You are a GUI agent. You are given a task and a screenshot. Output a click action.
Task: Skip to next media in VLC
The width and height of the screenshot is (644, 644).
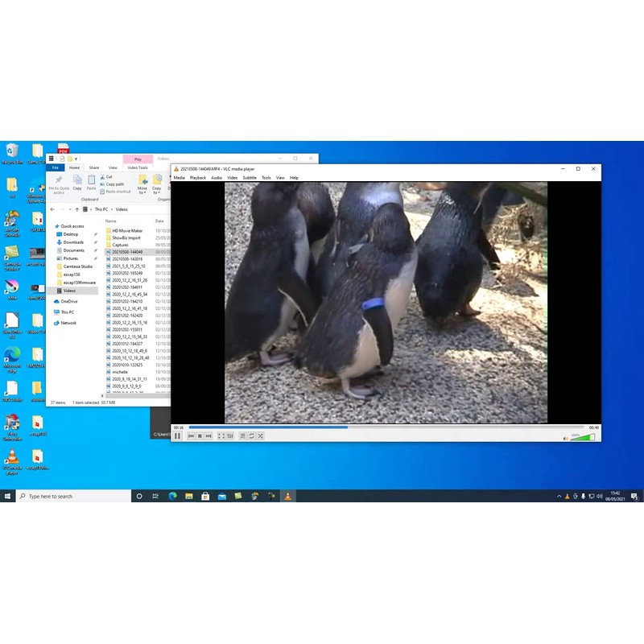(x=208, y=436)
